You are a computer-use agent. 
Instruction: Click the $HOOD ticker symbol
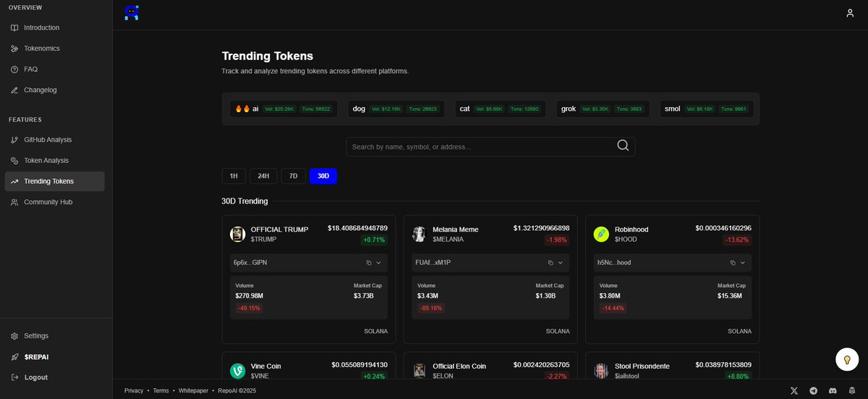(626, 239)
